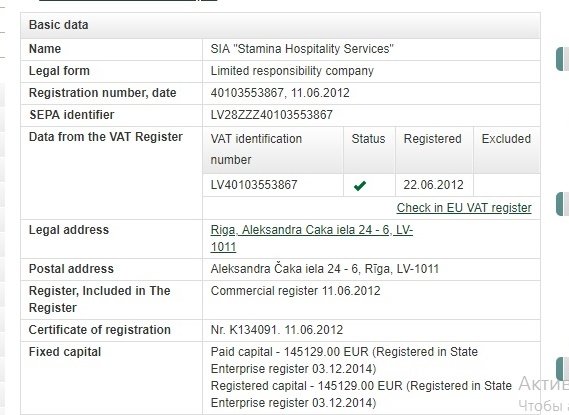Click the green VAT status checkmark icon

(x=360, y=186)
